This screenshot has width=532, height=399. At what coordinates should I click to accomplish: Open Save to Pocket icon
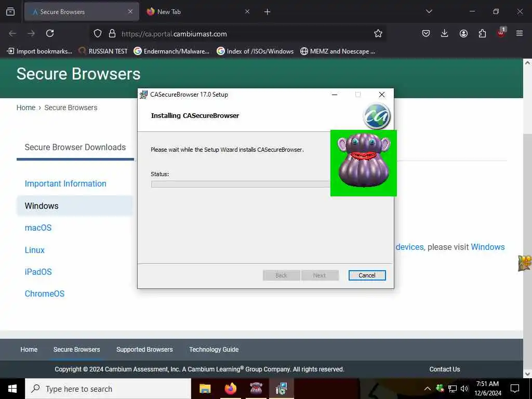click(426, 33)
